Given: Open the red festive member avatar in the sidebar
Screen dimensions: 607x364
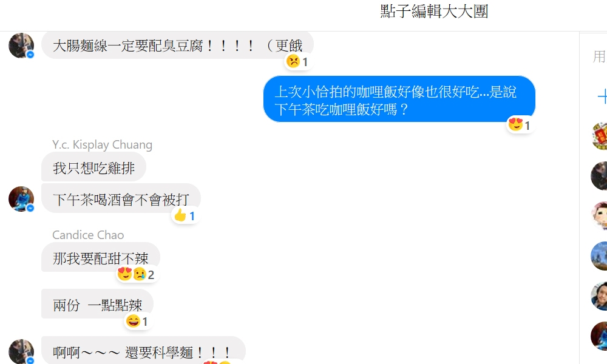Looking at the screenshot, I should 599,136.
